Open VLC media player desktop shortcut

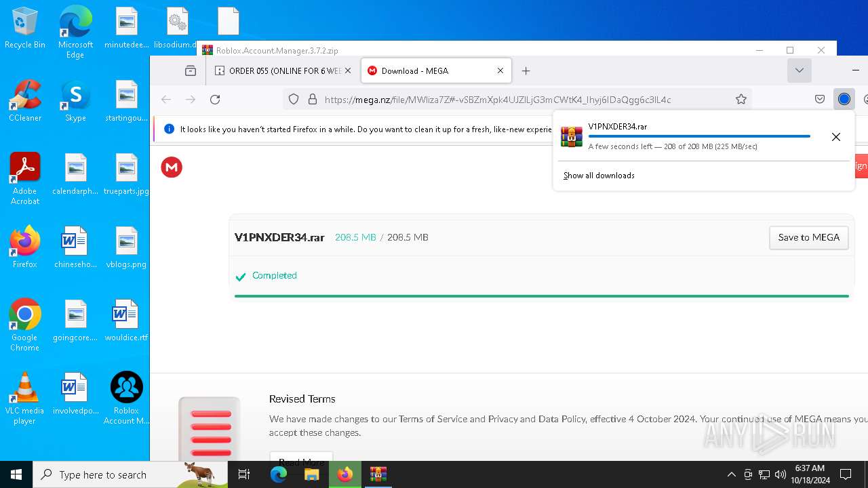[25, 399]
